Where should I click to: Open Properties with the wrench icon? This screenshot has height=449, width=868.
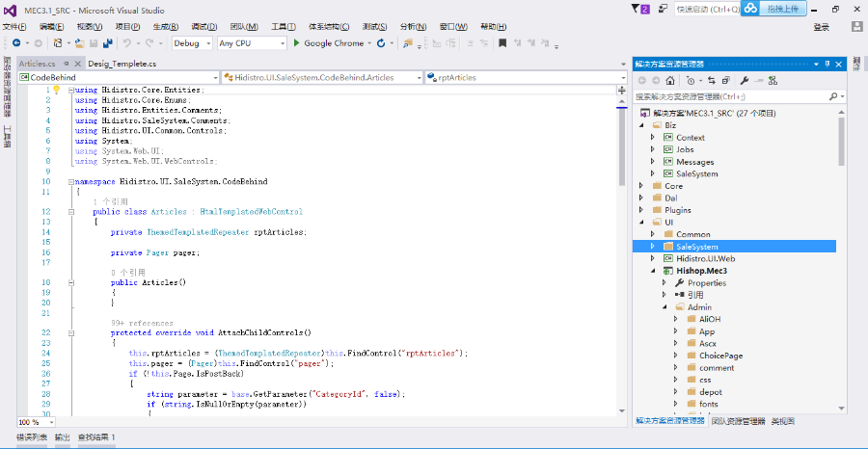point(745,81)
